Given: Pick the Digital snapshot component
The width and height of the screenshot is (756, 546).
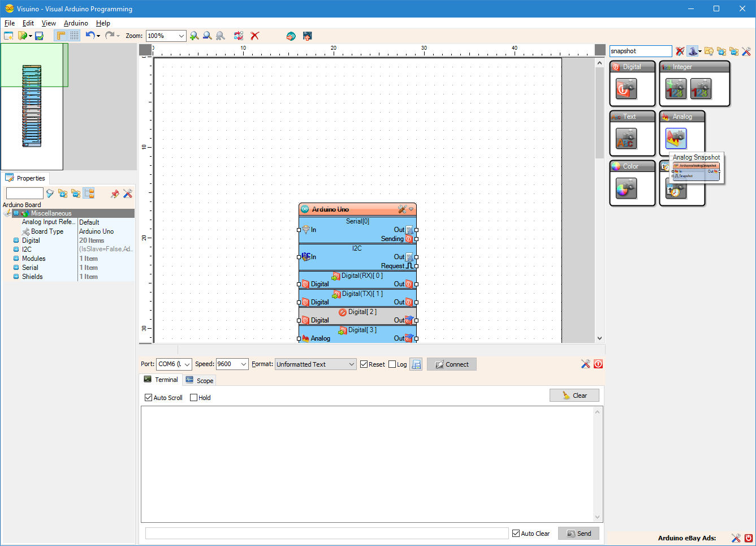Looking at the screenshot, I should [626, 88].
